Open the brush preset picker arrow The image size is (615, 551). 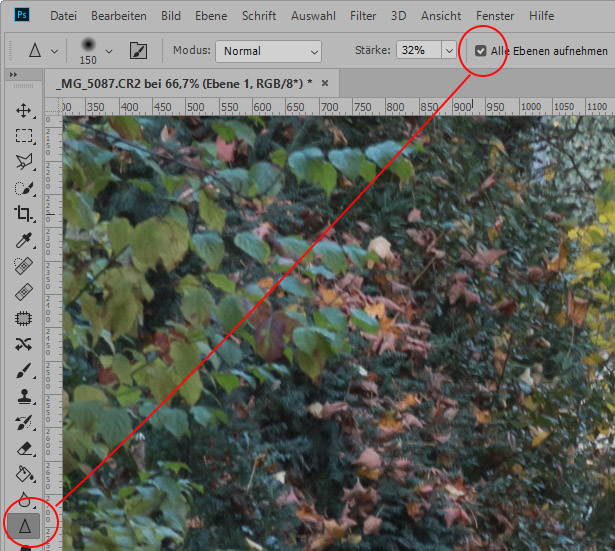108,50
